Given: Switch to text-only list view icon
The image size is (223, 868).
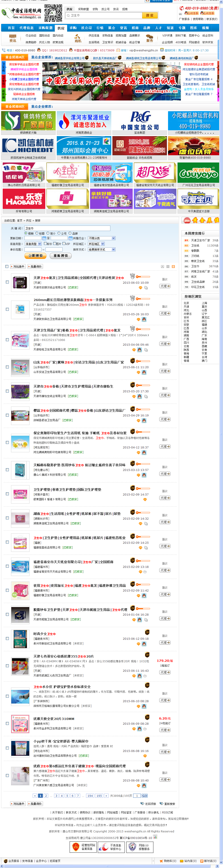Looking at the screenshot, I should (x=162, y=267).
